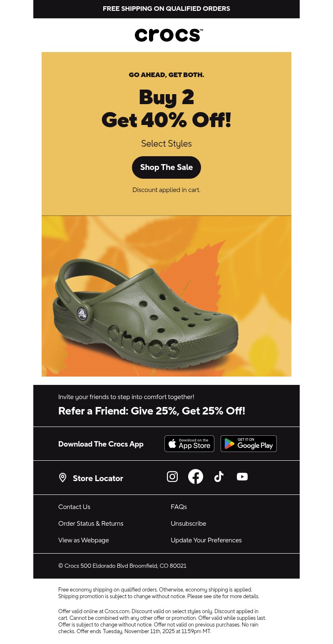Screen dimensions: 333x644
Task: Select the Store Locator text link
Action: coord(98,478)
